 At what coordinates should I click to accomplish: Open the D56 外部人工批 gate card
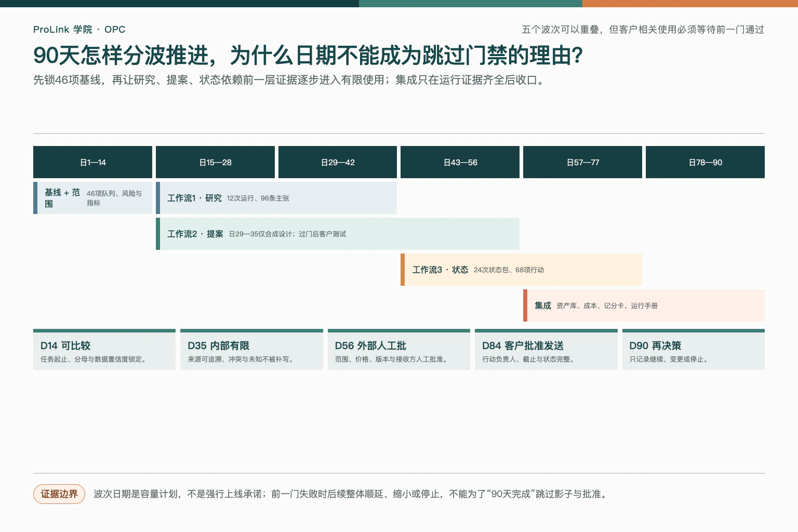[x=399, y=350]
